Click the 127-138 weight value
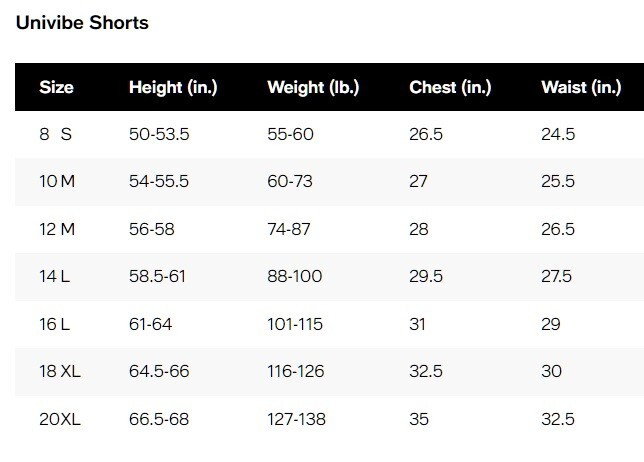Screen dimensions: 644x462 (x=296, y=419)
